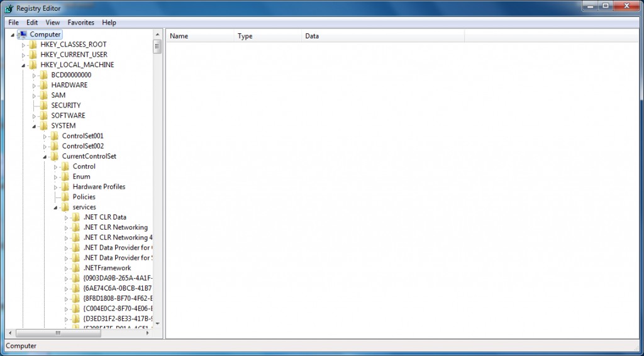Click the BCD00000000 folder icon
This screenshot has height=356, width=644.
44,75
